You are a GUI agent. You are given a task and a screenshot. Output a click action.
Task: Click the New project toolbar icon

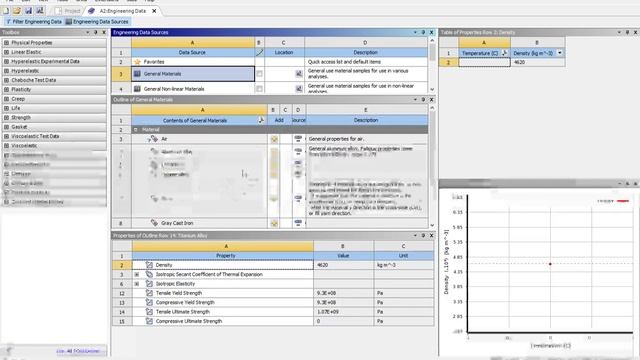tap(6, 11)
